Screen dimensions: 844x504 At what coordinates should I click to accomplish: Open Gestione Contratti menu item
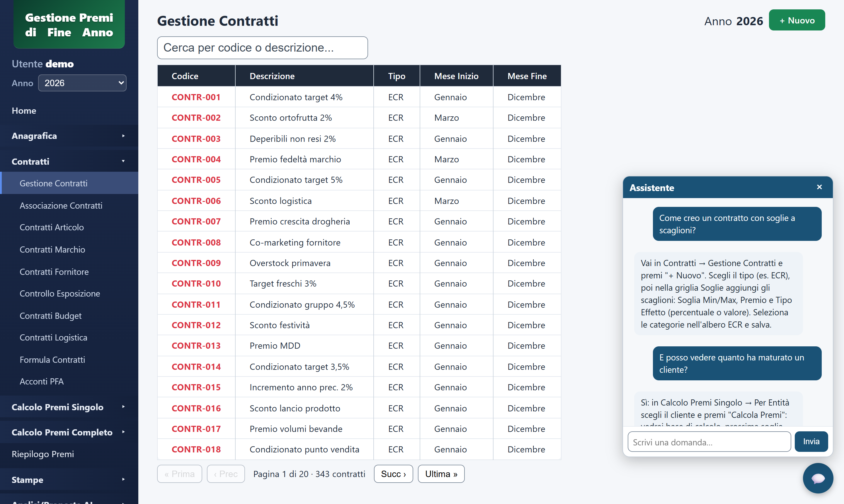[x=69, y=183]
